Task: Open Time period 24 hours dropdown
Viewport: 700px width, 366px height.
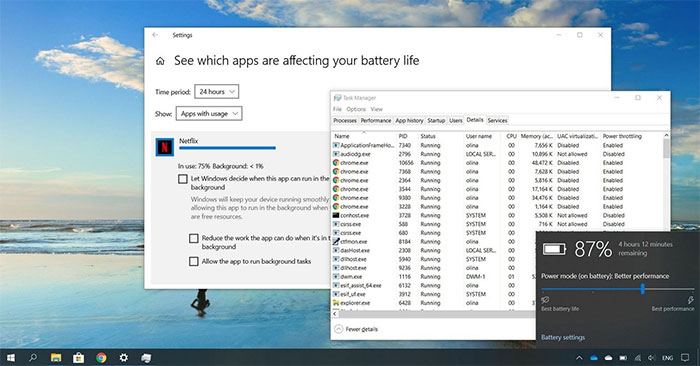Action: 217,92
